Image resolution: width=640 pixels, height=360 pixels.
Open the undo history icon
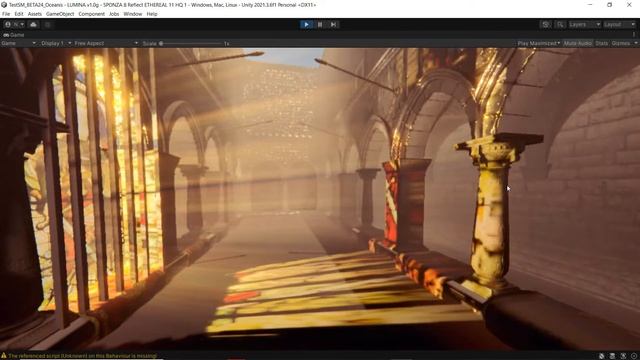pyautogui.click(x=545, y=24)
